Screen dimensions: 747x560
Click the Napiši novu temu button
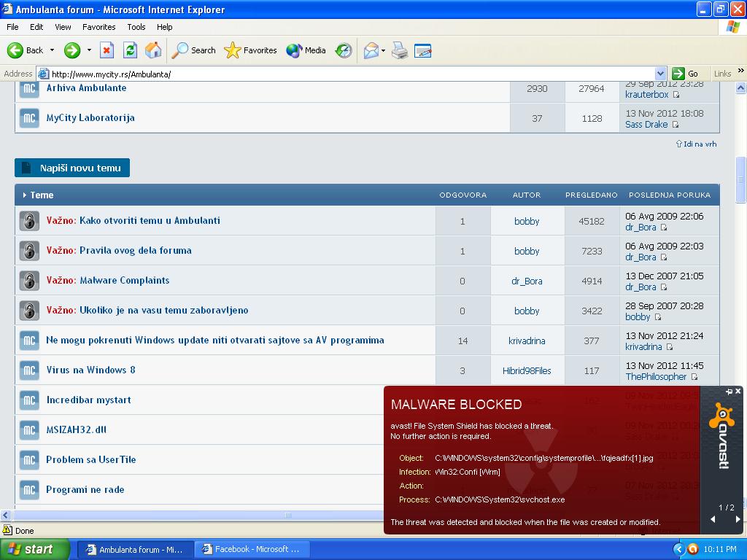click(x=72, y=168)
